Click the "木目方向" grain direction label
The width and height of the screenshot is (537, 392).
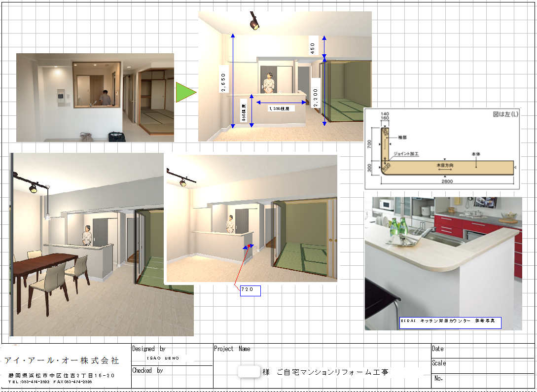point(445,165)
